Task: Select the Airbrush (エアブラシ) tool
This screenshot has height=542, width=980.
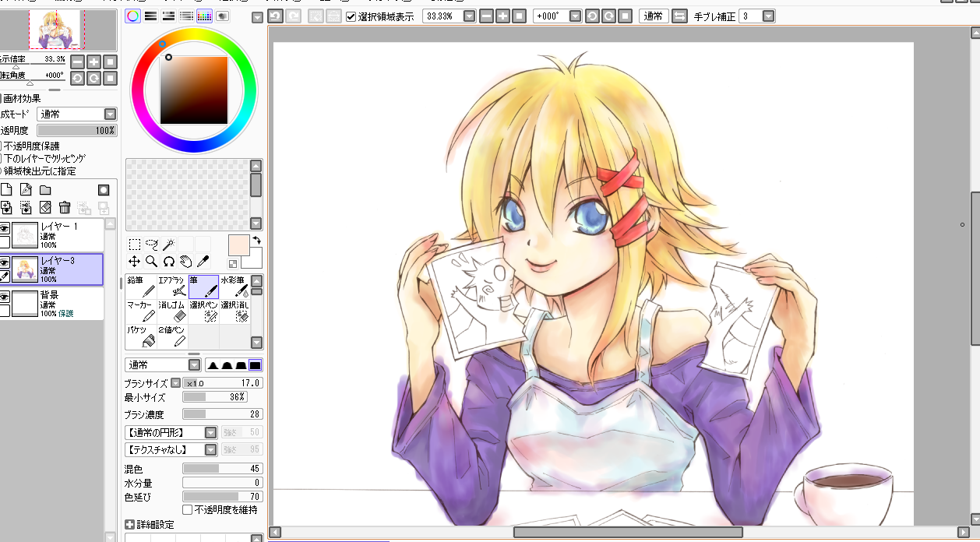Action: point(172,287)
